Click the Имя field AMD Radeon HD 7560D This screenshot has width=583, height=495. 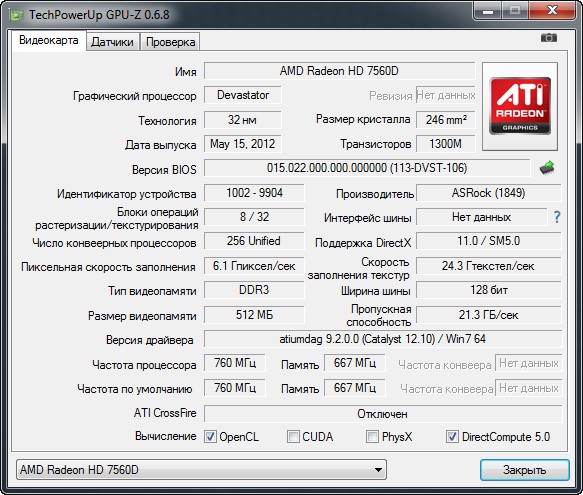(x=339, y=71)
